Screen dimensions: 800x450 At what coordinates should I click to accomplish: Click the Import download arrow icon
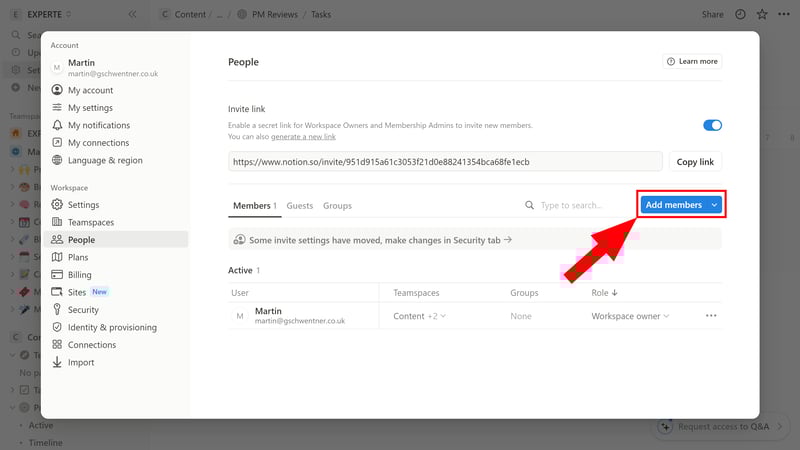pos(57,362)
